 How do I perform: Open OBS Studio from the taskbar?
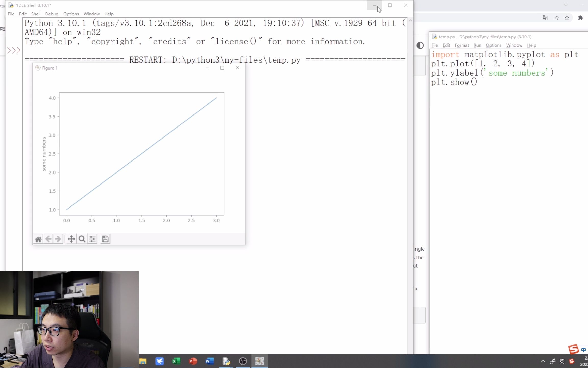[242, 361]
